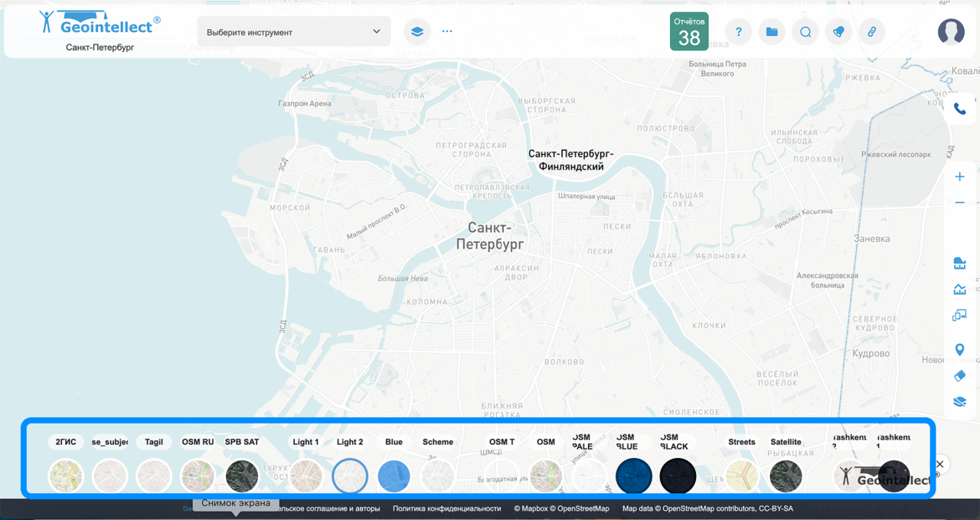The image size is (980, 520).
Task: Open the user profile avatar
Action: (951, 31)
